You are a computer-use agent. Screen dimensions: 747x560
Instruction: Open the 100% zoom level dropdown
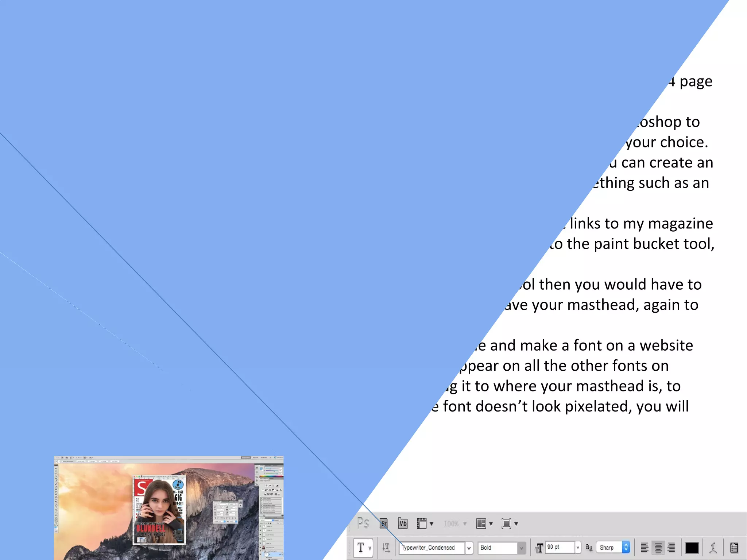tap(465, 524)
